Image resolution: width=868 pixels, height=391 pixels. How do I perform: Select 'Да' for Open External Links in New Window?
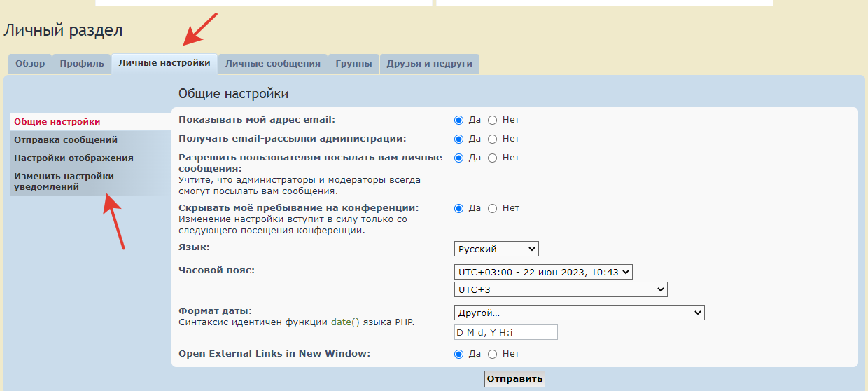[459, 354]
